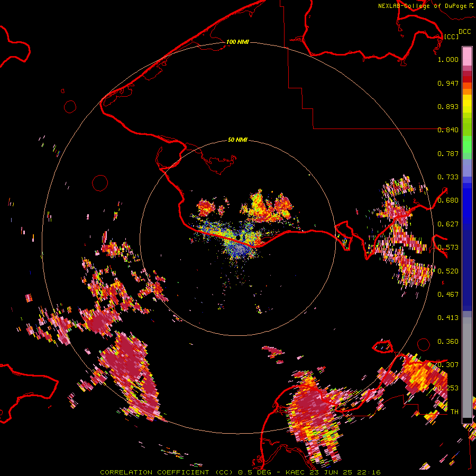Select the 0.840 scale value
Viewport: 476px width, 476px height.
coord(448,130)
